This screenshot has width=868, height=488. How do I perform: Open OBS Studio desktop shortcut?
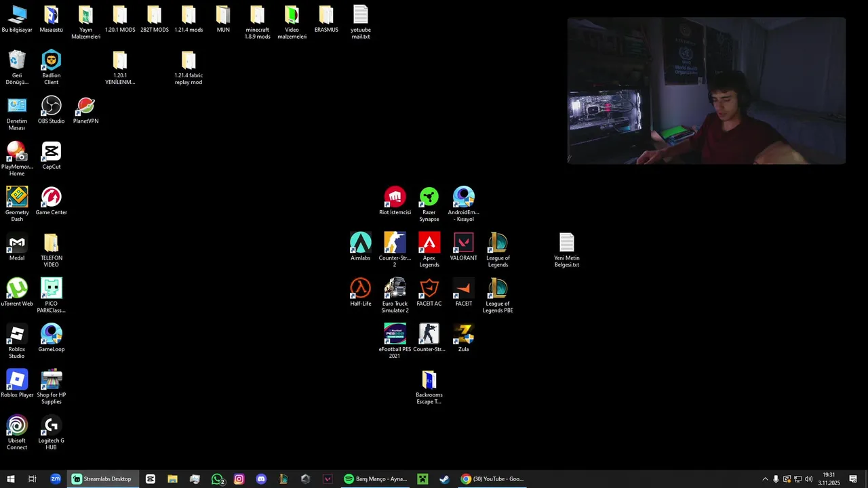(52, 110)
